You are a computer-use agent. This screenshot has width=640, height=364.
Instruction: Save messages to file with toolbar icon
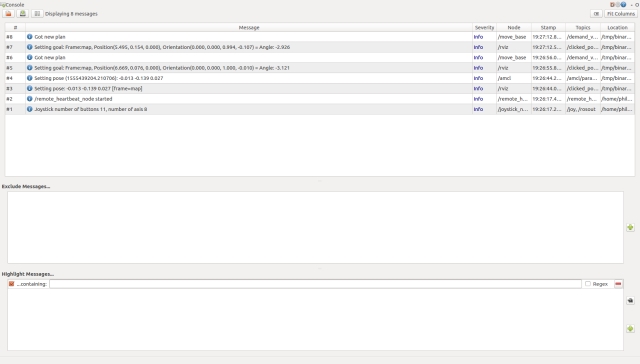(x=23, y=13)
